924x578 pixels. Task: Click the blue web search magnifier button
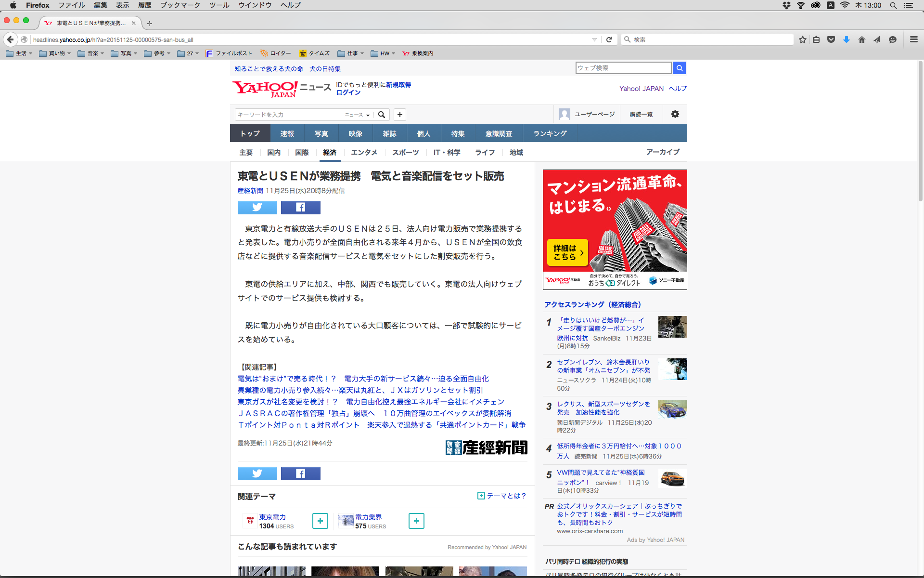click(679, 68)
